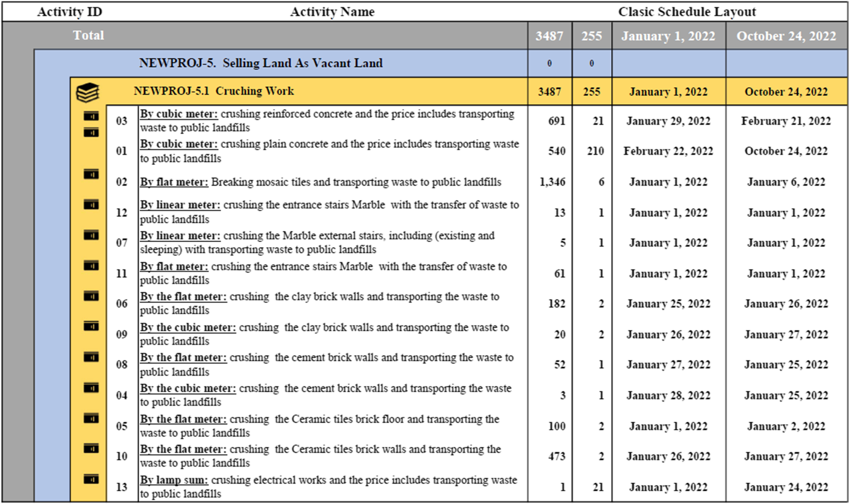Click the Breaking mosaic tiles activity name
The height and width of the screenshot is (504, 849).
pos(321,182)
